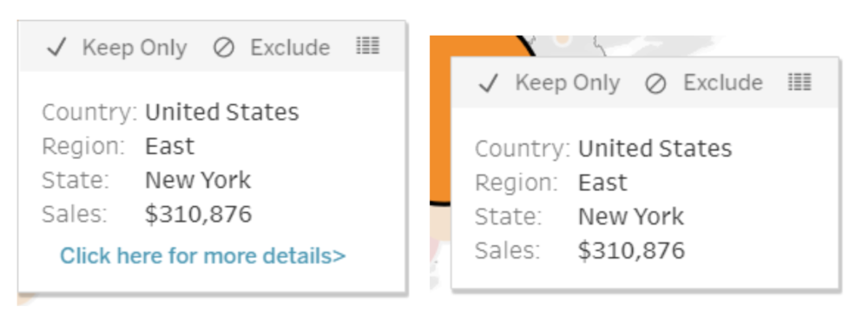Click East region value in right tooltip
The width and height of the screenshot is (868, 325).
602,182
